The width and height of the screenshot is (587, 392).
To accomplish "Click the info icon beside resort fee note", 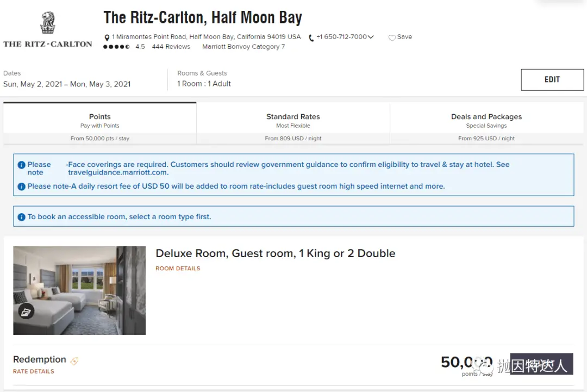I will (x=22, y=186).
